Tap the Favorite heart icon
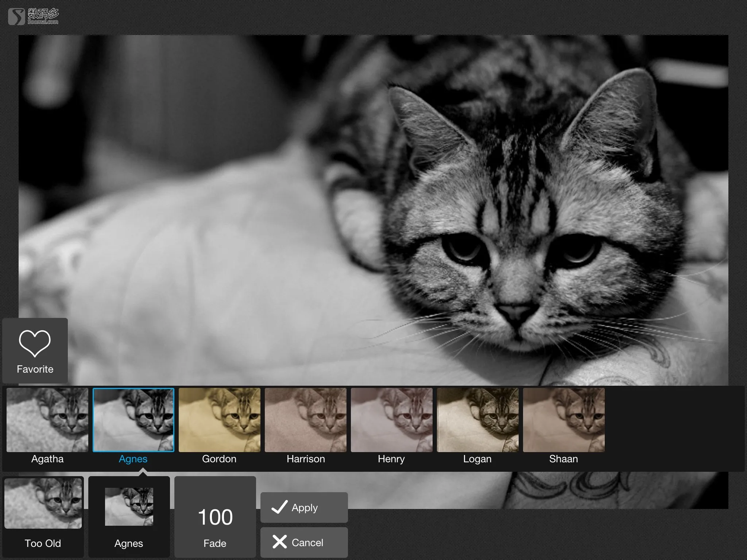Viewport: 747px width, 560px height. [x=35, y=343]
